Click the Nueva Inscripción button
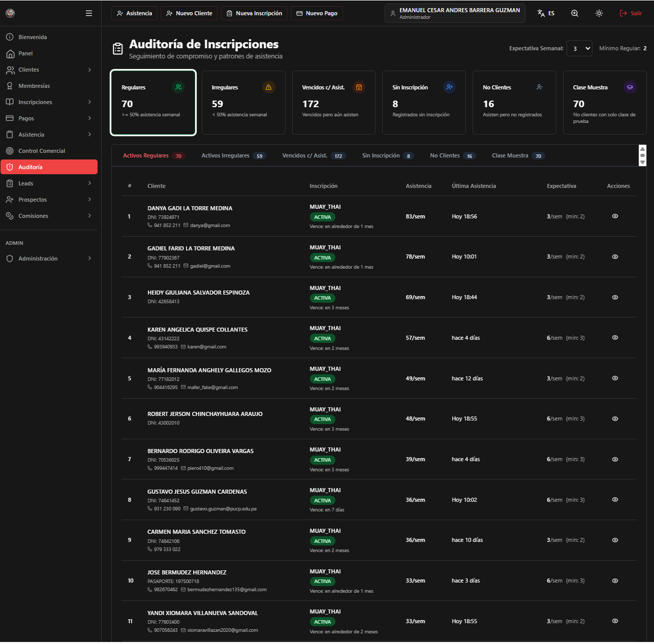Viewport: 654px width, 644px height. click(255, 13)
